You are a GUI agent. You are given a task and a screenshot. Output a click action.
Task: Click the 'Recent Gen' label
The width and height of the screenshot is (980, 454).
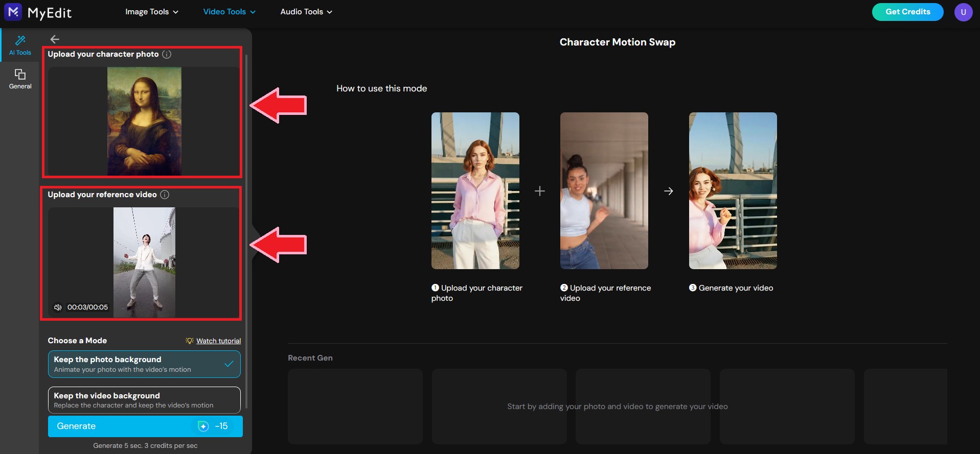click(310, 358)
